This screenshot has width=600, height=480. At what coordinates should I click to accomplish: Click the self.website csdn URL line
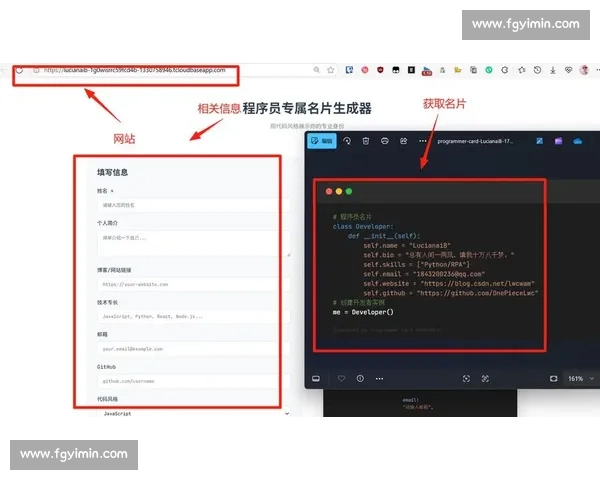tap(449, 284)
